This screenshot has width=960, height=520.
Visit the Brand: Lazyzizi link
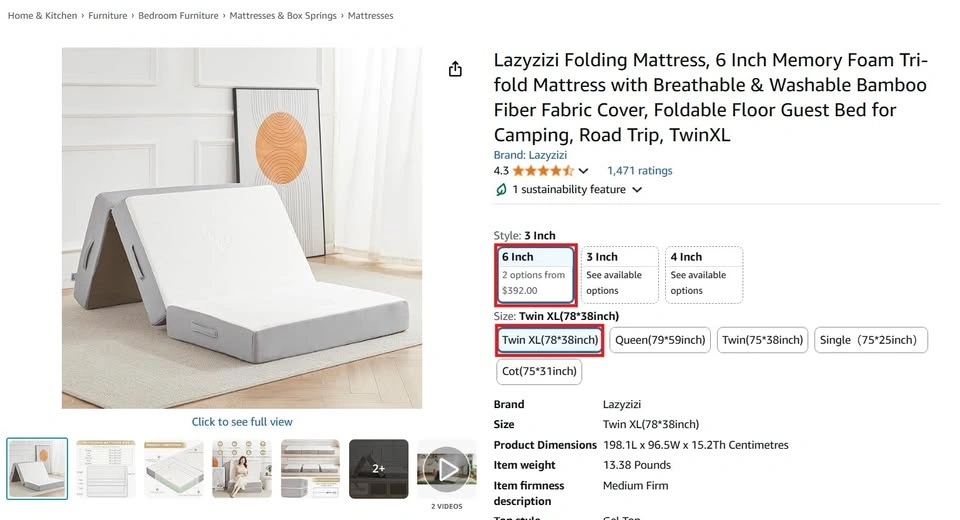click(530, 155)
